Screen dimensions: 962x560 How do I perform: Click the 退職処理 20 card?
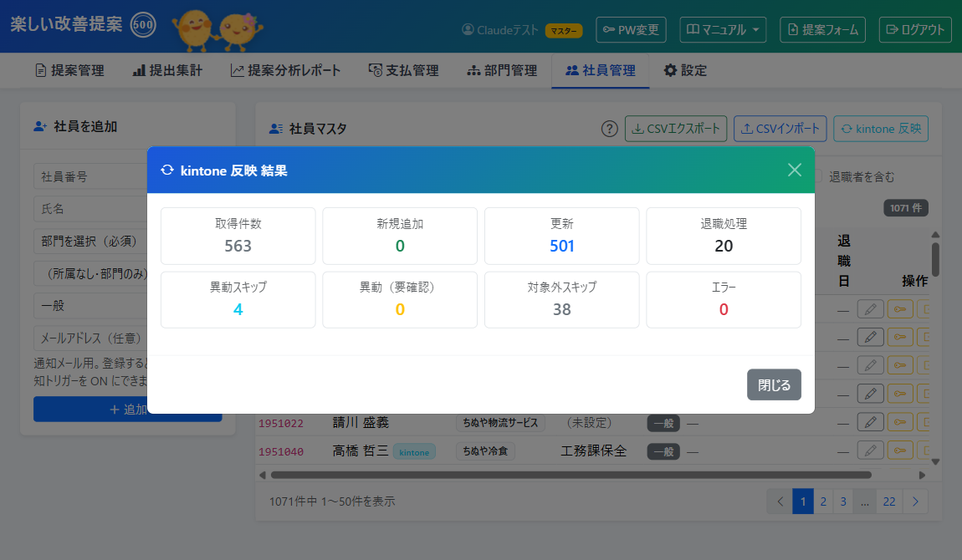(x=724, y=236)
